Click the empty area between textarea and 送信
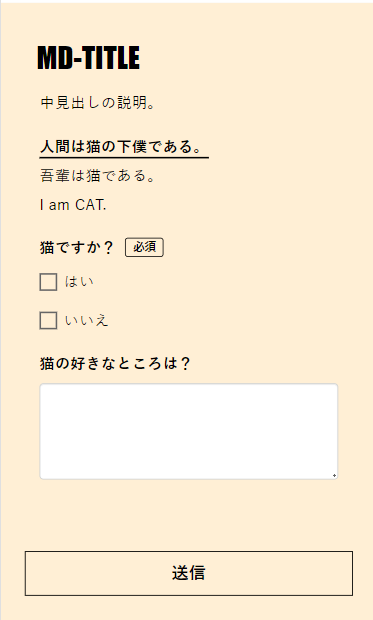 point(189,515)
